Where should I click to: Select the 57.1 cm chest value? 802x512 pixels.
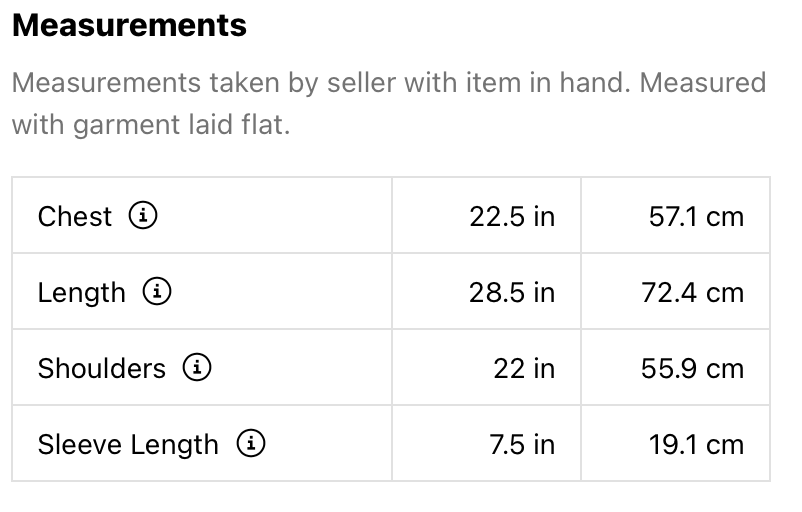[696, 216]
